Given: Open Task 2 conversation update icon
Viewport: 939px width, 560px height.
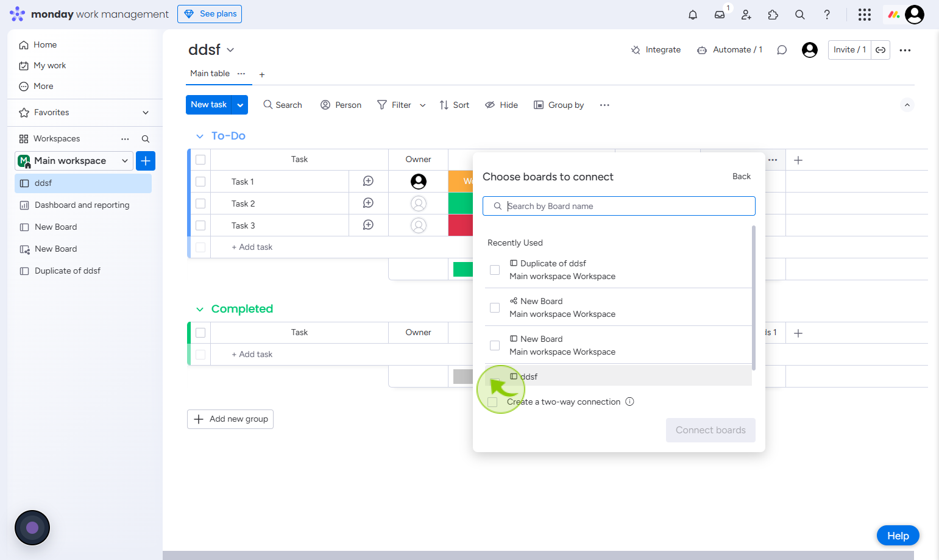Looking at the screenshot, I should (x=368, y=203).
